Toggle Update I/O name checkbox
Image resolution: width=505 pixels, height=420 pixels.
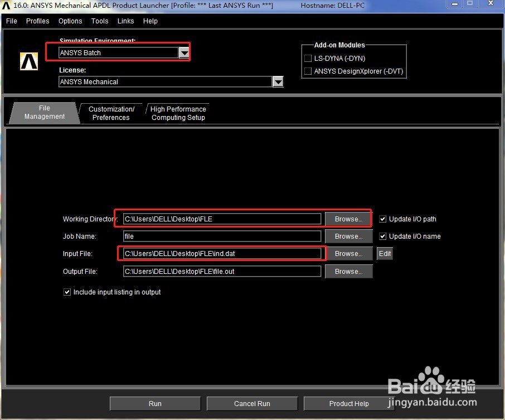382,236
